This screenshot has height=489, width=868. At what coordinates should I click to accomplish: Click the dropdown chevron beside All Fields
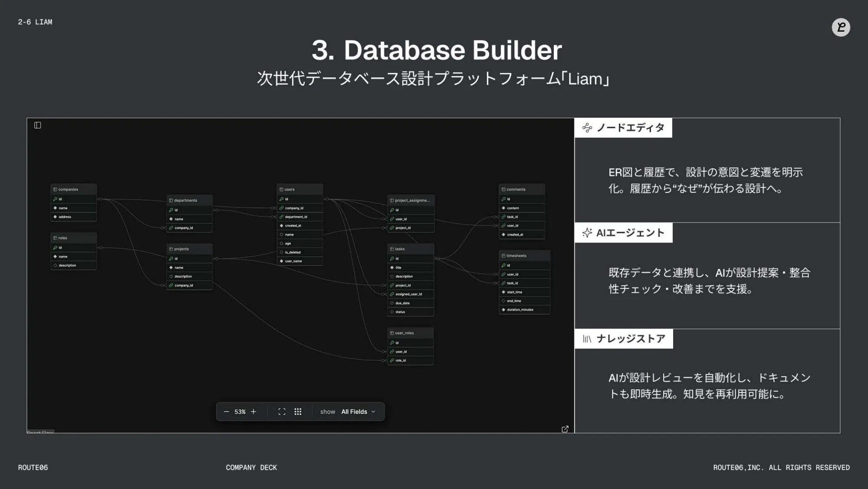tap(373, 412)
